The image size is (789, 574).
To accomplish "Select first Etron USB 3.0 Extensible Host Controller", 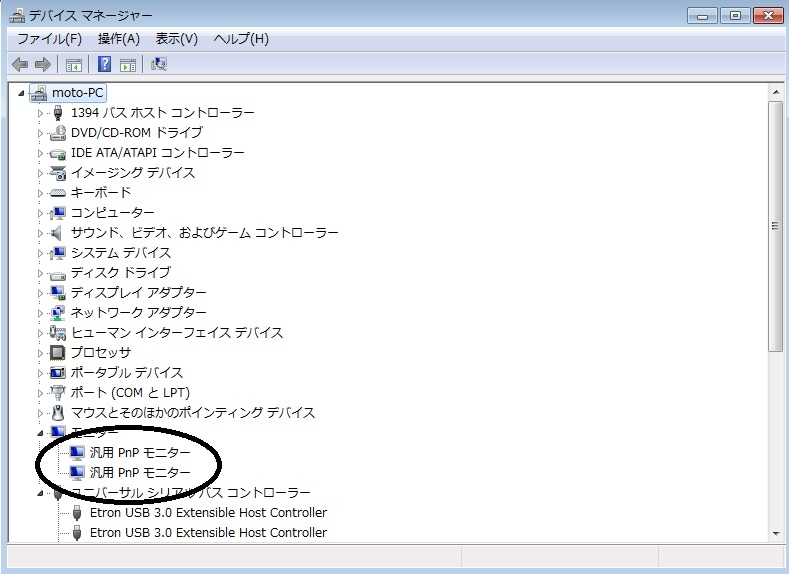I will 208,513.
